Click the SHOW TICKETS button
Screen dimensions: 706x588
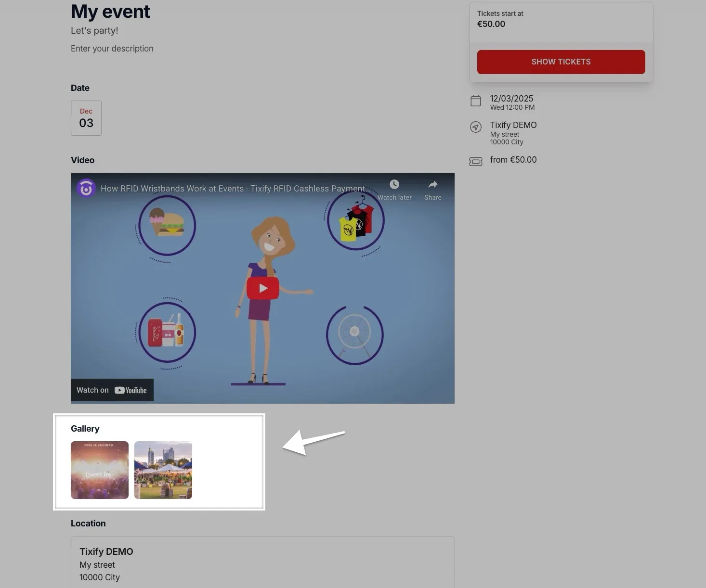pos(561,62)
